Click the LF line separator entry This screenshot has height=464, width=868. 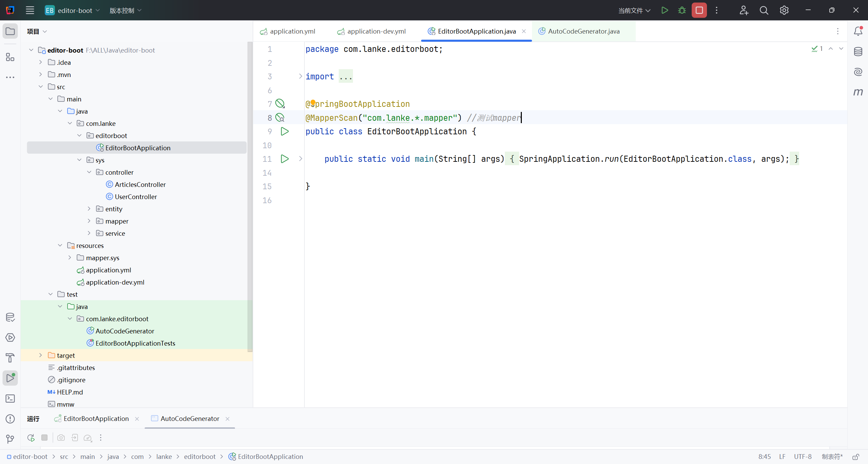(782, 457)
